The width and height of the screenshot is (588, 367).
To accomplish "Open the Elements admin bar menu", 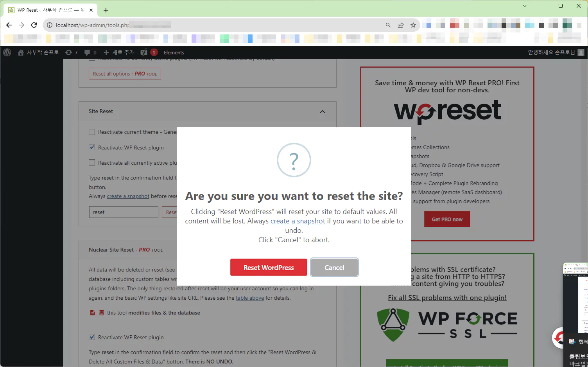I will coord(174,52).
